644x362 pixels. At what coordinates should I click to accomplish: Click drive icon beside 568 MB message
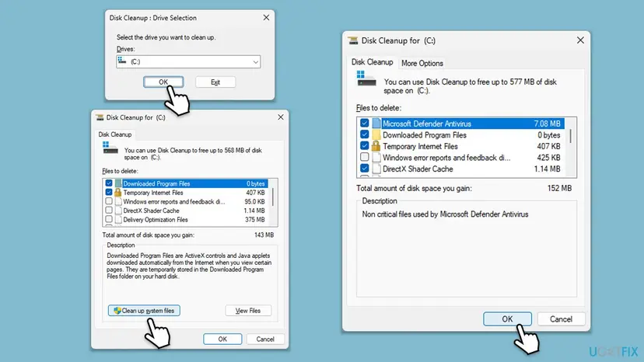[x=110, y=148]
